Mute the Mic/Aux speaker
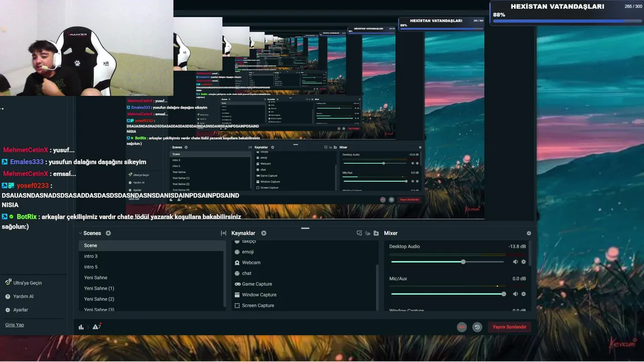 pyautogui.click(x=515, y=294)
